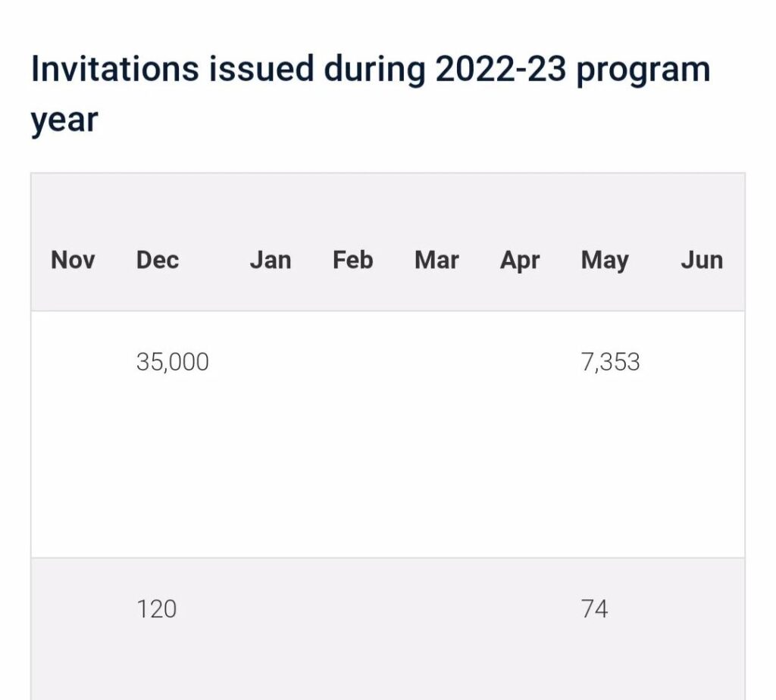Select the Nov column header
The height and width of the screenshot is (700, 776).
click(73, 260)
